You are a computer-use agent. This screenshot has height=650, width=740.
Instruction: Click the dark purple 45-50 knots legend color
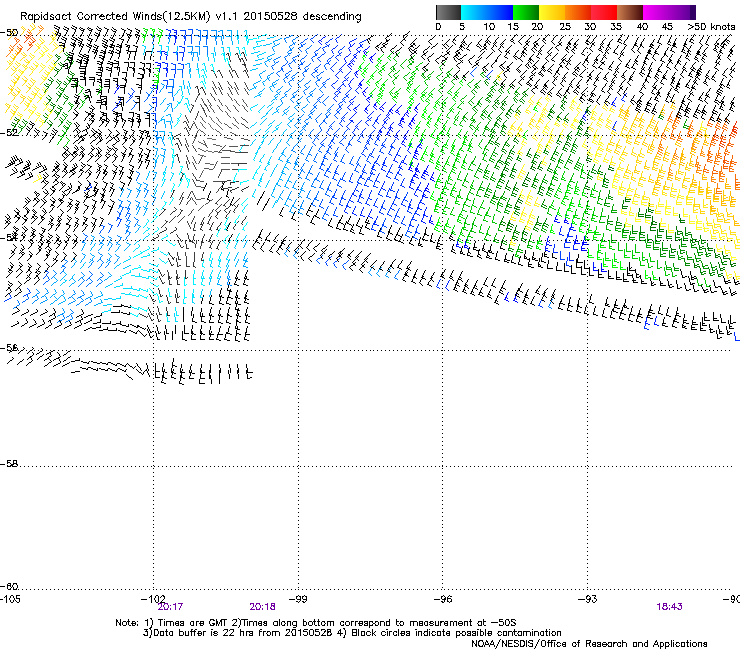[682, 12]
